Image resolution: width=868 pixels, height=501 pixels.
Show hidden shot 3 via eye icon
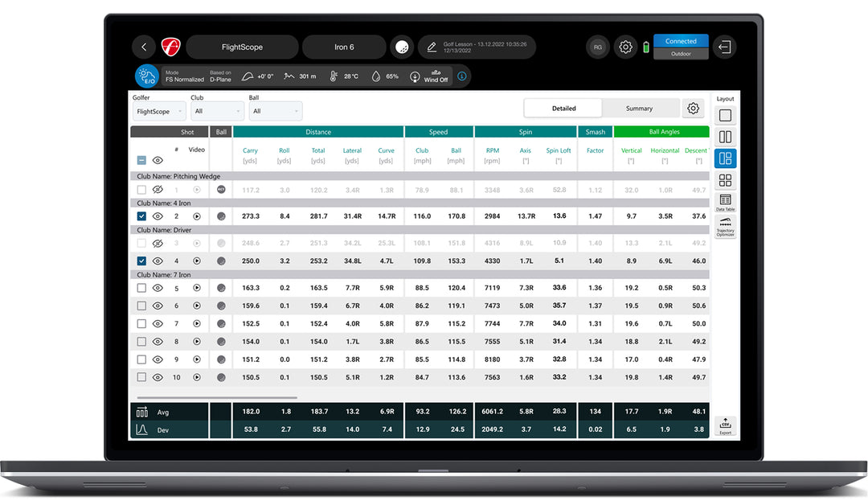pyautogui.click(x=158, y=243)
